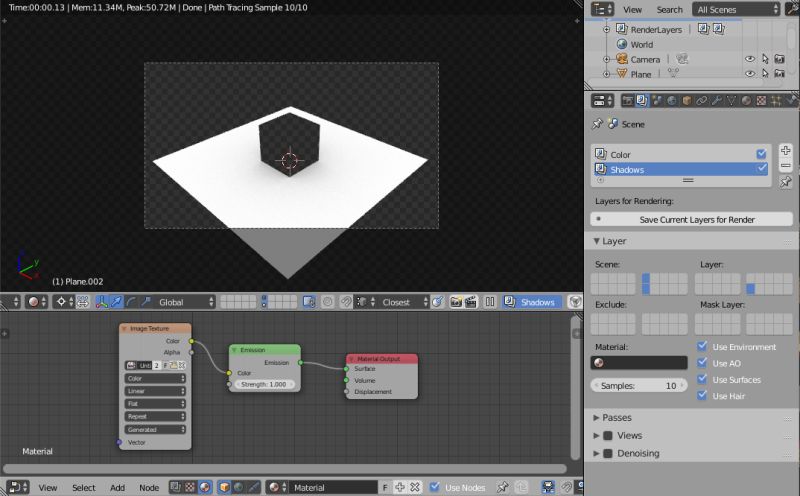
Task: Click Save Current Layers for Render
Action: [692, 219]
